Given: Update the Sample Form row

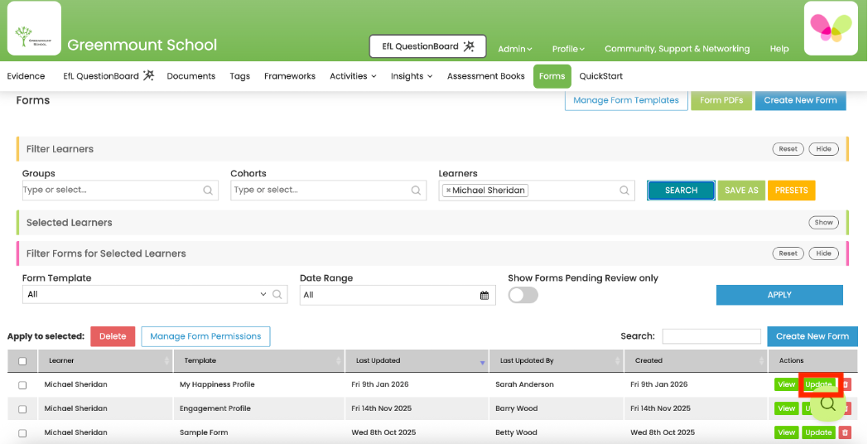Looking at the screenshot, I should [x=819, y=432].
